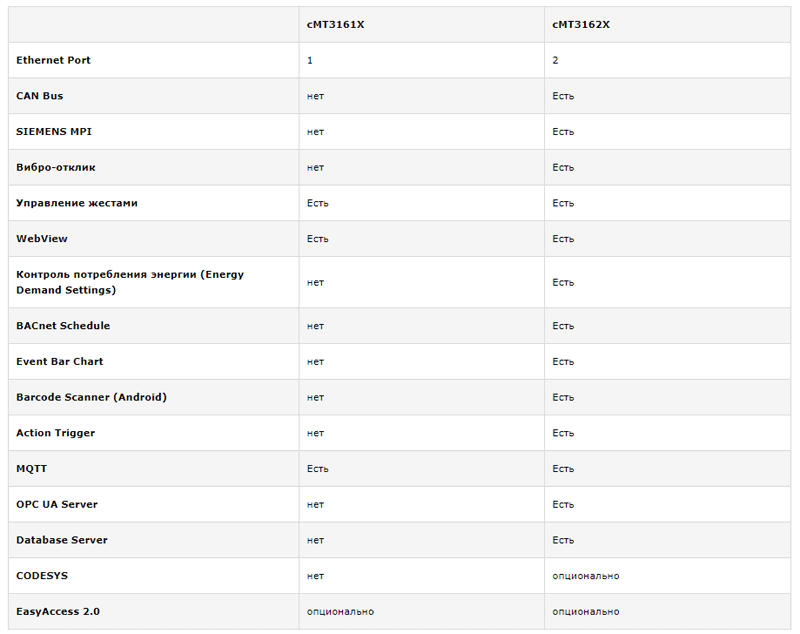This screenshot has width=800, height=634.
Task: Select the Event Bar Chart label
Action: point(59,361)
